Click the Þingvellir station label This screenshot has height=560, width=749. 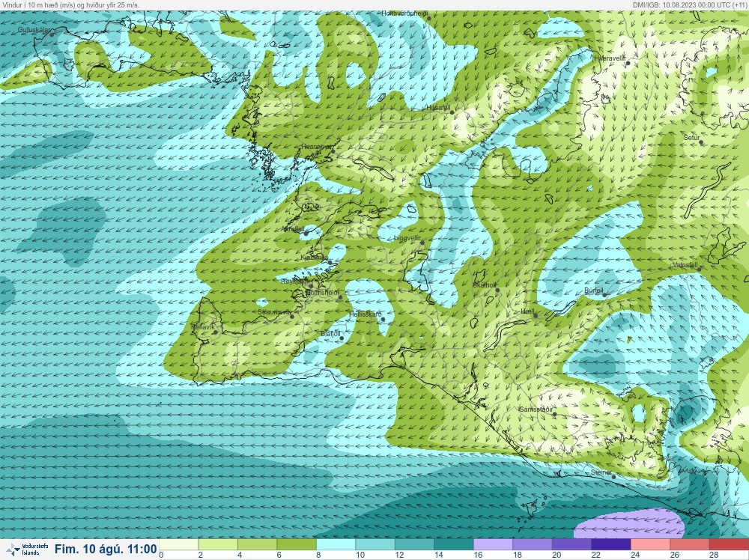coord(407,238)
